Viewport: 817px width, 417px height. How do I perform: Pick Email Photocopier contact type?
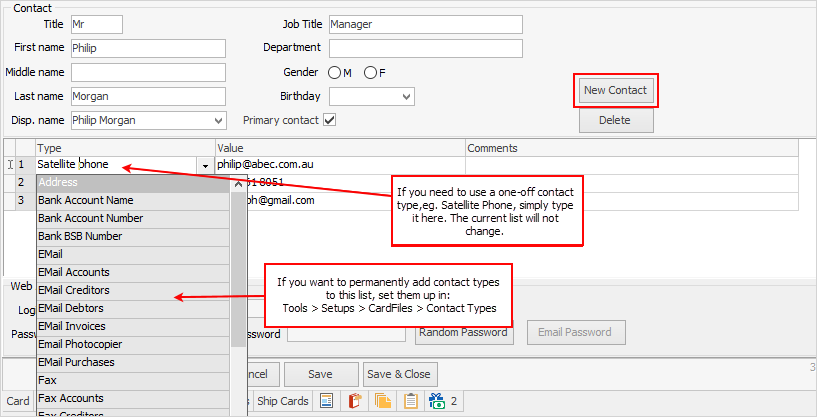pyautogui.click(x=133, y=344)
